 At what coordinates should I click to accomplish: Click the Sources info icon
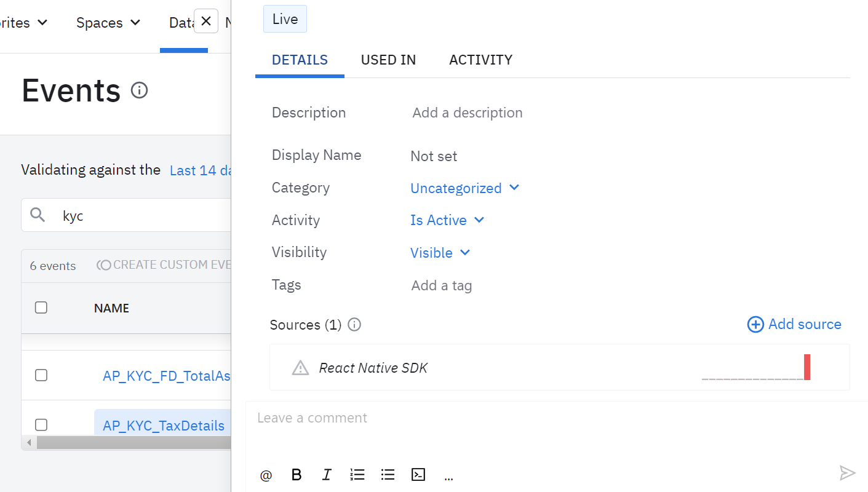pyautogui.click(x=354, y=325)
